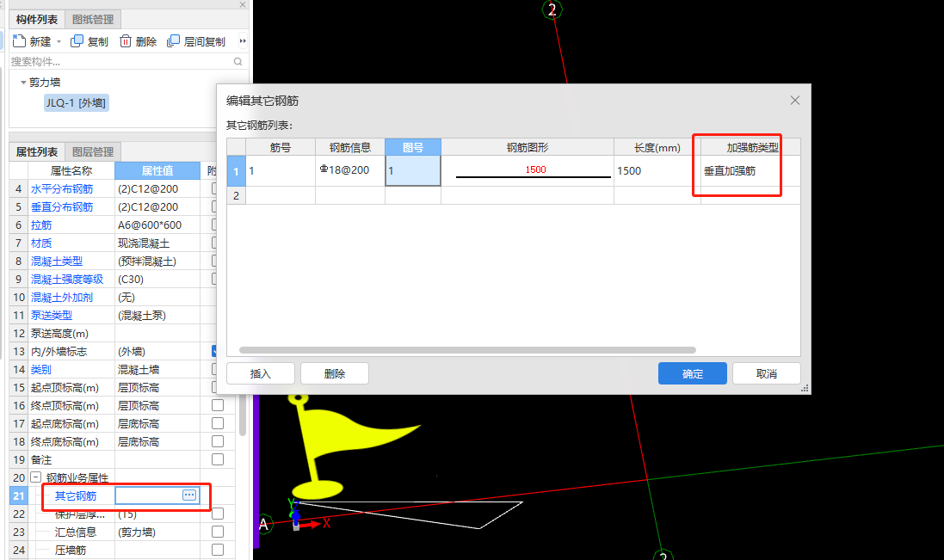Image resolution: width=944 pixels, height=560 pixels.
Task: Click the 筋号 column header
Action: tap(281, 147)
